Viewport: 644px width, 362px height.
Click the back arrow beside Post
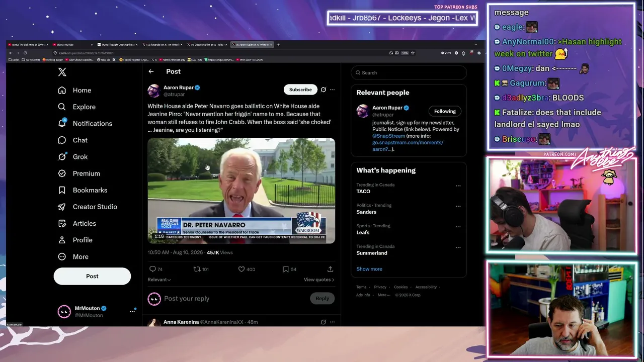151,71
